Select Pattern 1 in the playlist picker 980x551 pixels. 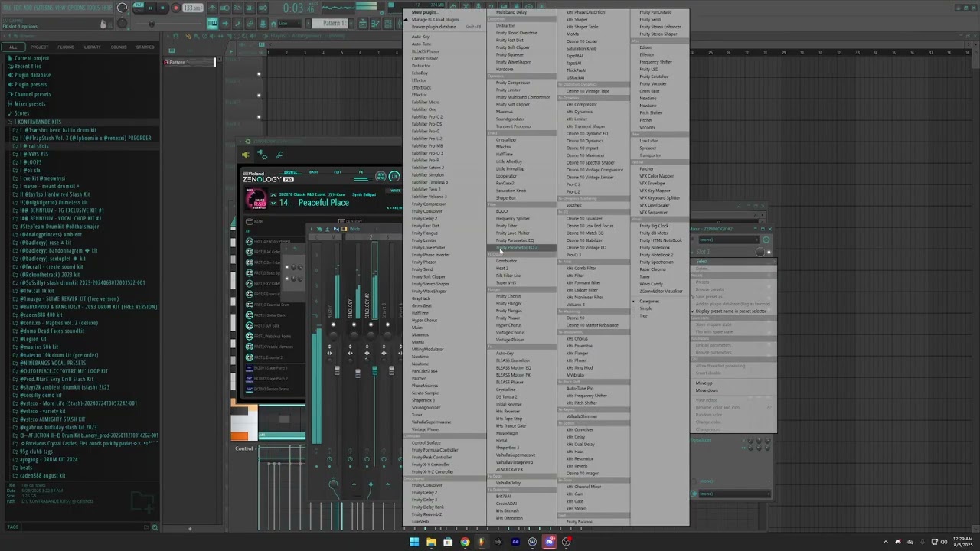point(189,62)
